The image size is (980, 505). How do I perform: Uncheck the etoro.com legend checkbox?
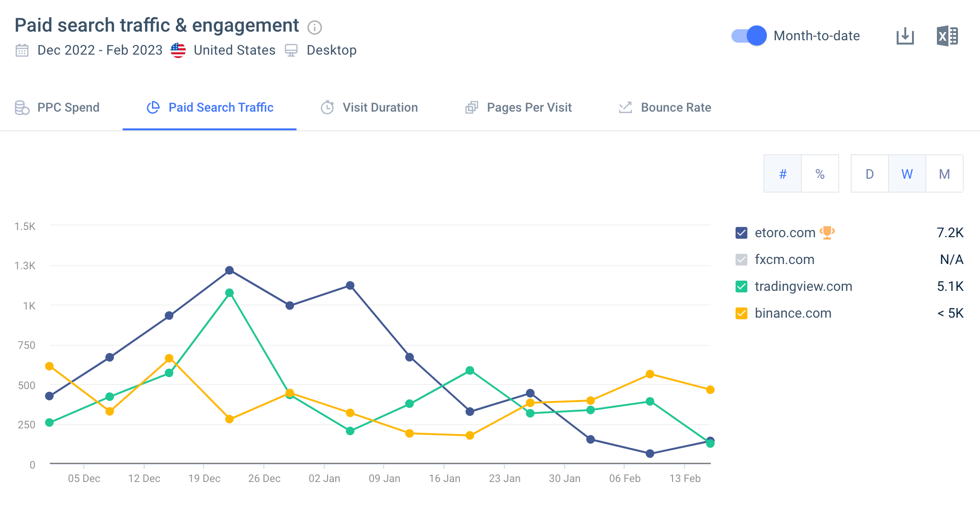(741, 232)
